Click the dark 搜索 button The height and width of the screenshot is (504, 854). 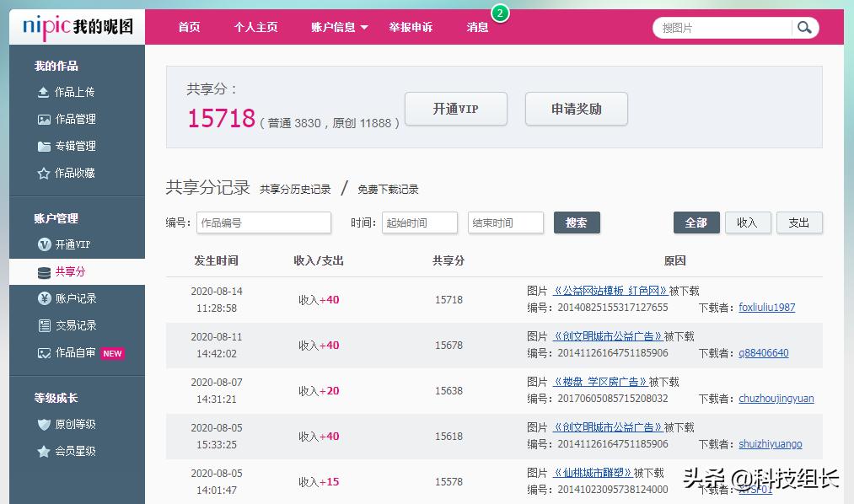click(x=576, y=223)
